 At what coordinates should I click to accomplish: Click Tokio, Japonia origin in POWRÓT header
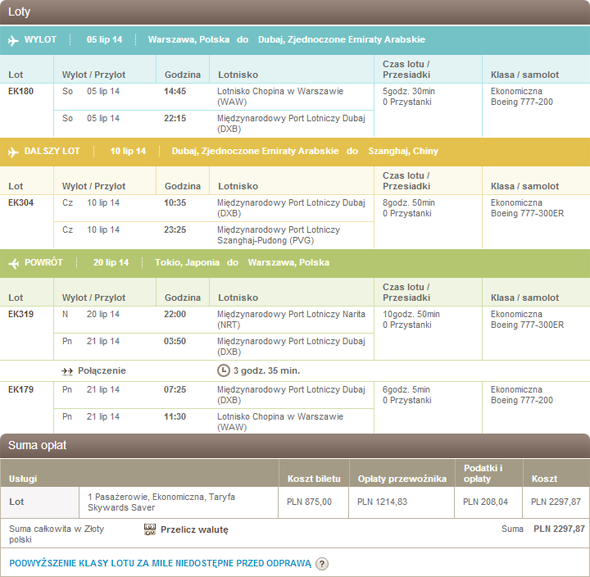pos(187,262)
